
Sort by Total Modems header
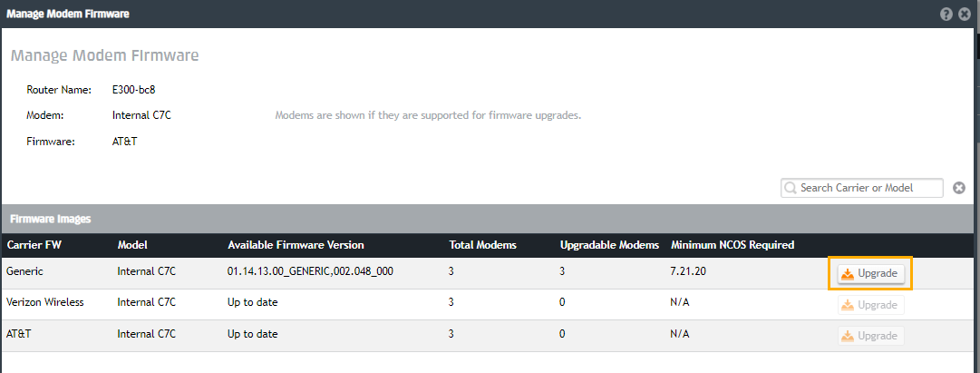tap(482, 245)
